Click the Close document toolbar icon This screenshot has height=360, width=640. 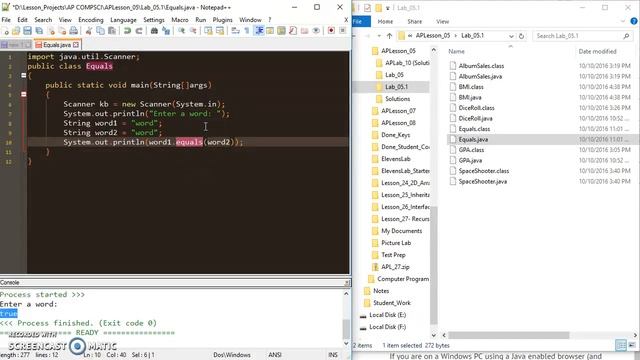[x=51, y=31]
